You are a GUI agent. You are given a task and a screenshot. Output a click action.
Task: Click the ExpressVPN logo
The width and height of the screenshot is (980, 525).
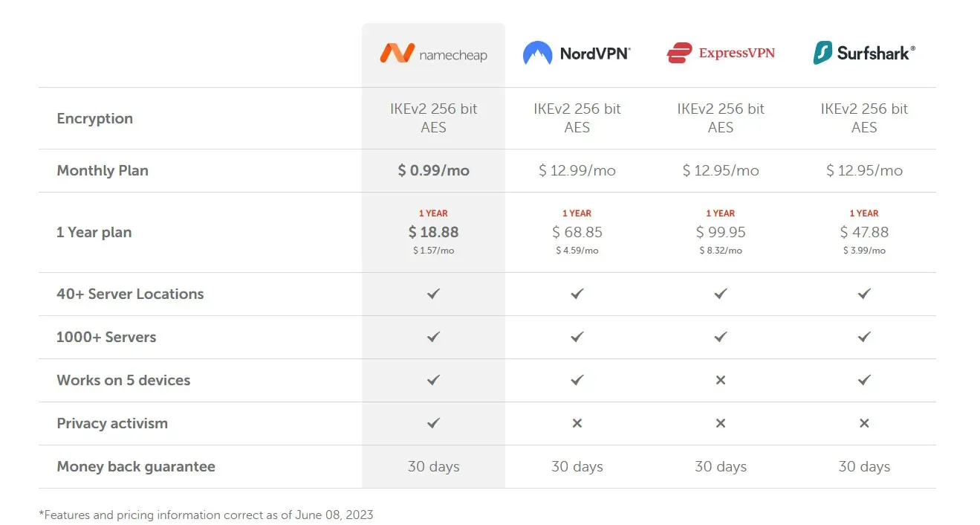click(720, 54)
